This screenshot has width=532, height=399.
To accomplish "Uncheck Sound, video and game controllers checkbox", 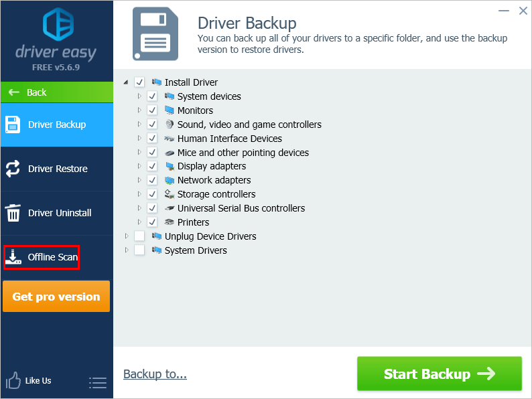I will pos(152,124).
